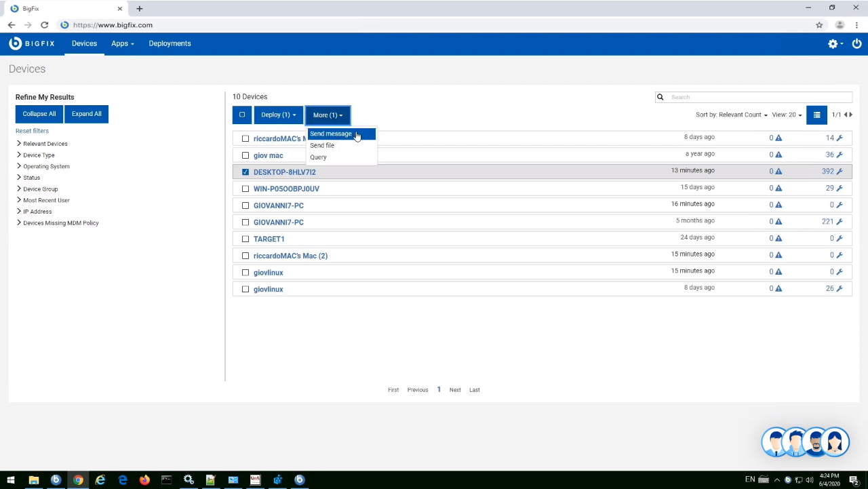868x489 pixels.
Task: Check the checkbox for TARGET1
Action: 245,239
